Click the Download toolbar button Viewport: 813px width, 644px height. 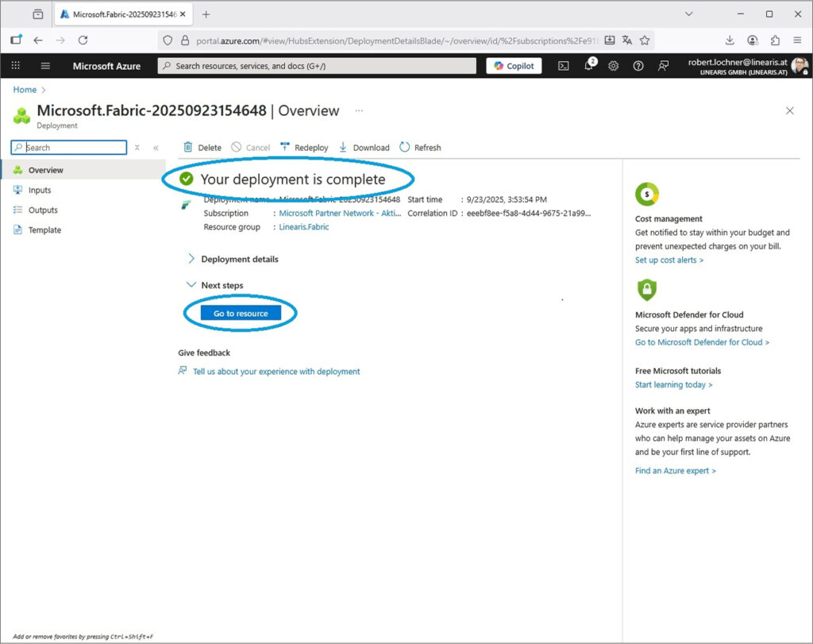coord(364,147)
